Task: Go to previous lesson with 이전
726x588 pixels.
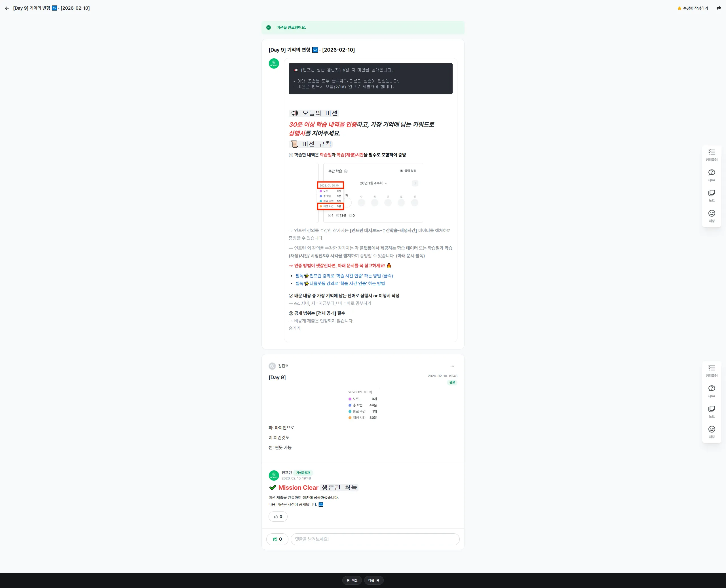Action: [352, 580]
